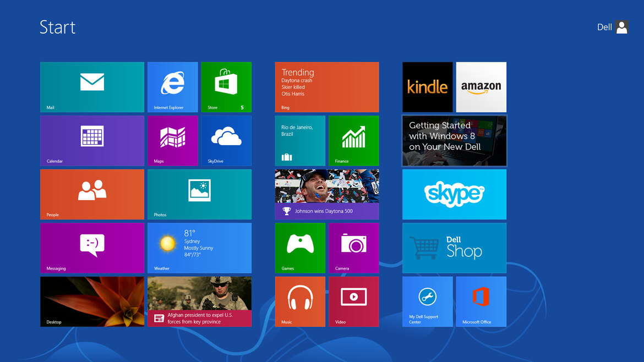Image resolution: width=644 pixels, height=362 pixels.
Task: Open the Messaging tile
Action: click(92, 248)
